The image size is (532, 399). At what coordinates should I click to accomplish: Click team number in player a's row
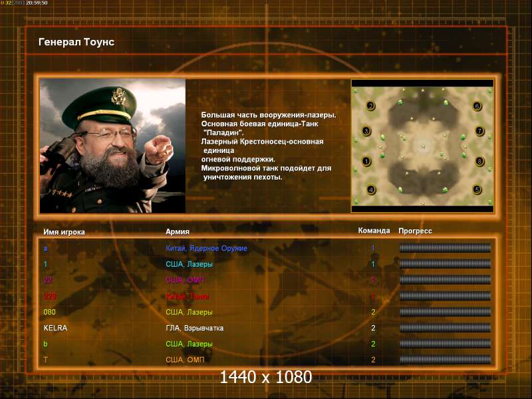(x=373, y=248)
